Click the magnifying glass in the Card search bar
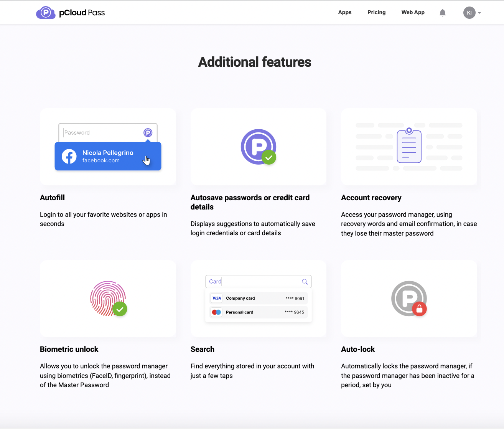Viewport: 504px width, 429px height. pyautogui.click(x=305, y=281)
